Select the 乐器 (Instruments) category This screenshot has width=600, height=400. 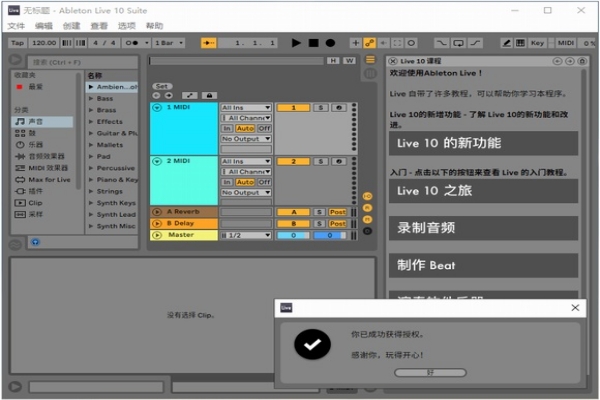coord(42,145)
